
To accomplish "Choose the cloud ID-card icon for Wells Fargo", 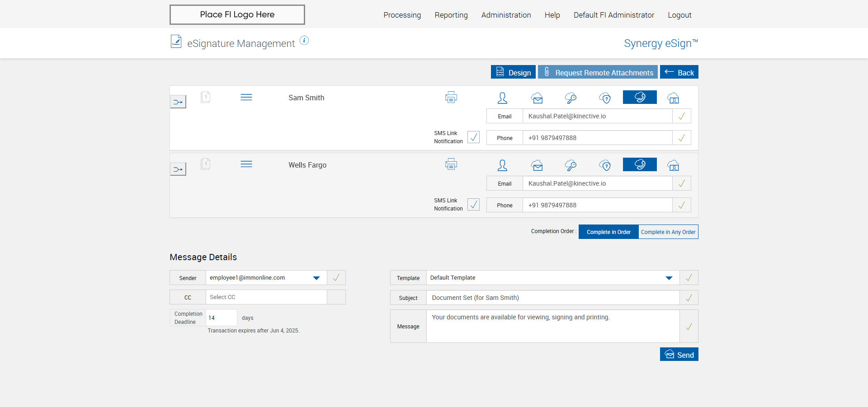I will click(674, 165).
